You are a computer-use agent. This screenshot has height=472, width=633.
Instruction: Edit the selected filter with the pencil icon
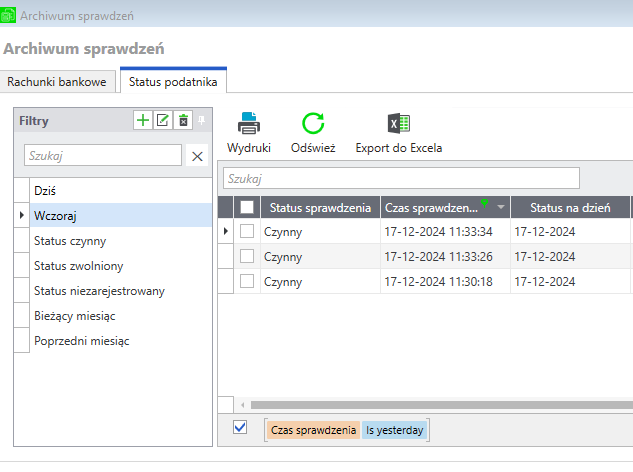(x=163, y=121)
